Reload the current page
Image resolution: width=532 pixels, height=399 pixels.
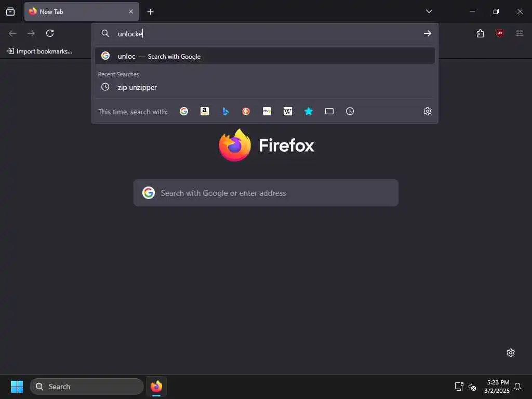50,33
